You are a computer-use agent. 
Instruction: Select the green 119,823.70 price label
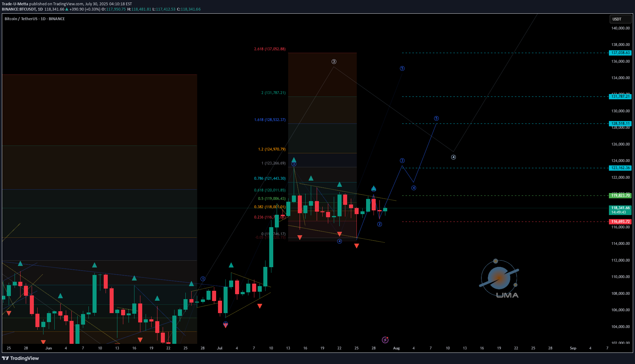pos(620,195)
